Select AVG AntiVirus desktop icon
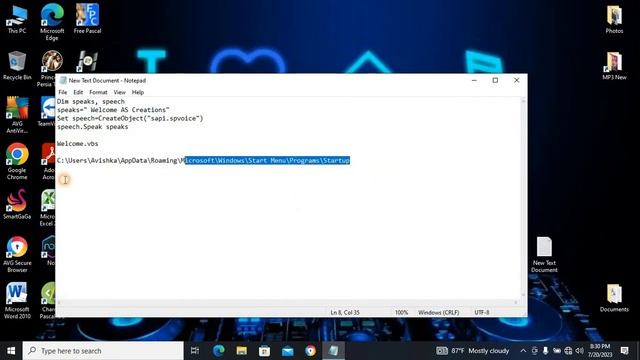Viewport: 640px width, 360px height. (17, 115)
